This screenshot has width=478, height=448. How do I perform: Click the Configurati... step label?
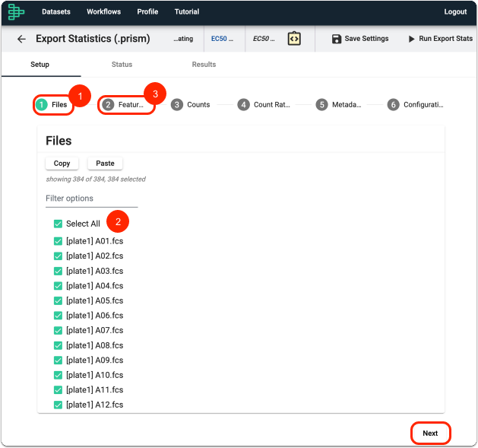coord(423,105)
